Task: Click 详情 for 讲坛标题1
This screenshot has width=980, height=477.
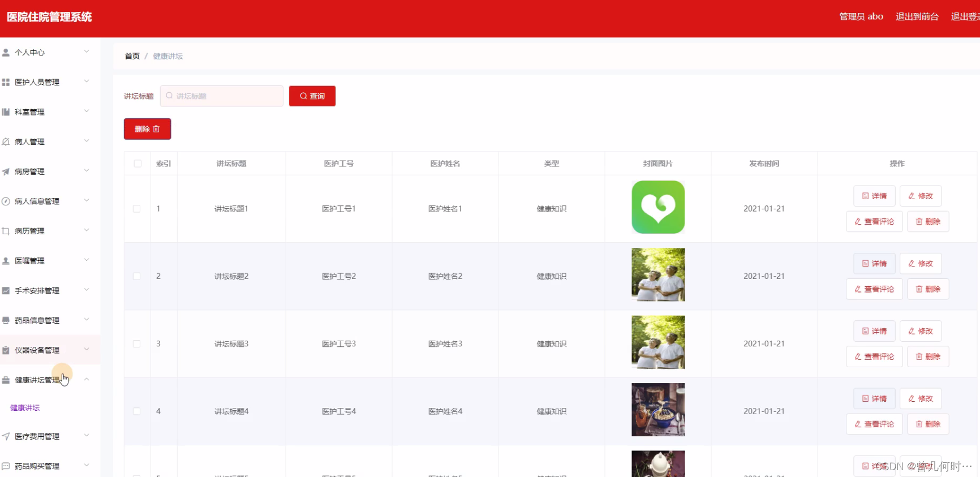Action: tap(874, 196)
